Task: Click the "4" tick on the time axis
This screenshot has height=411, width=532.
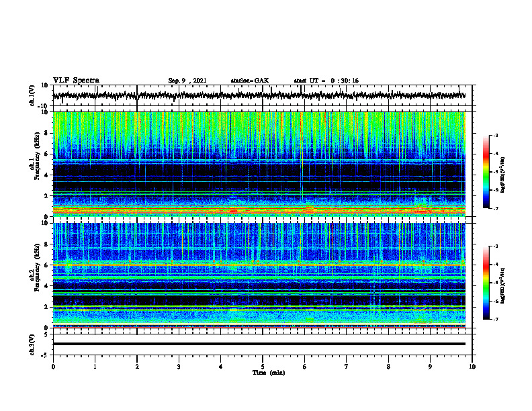Action: click(221, 367)
